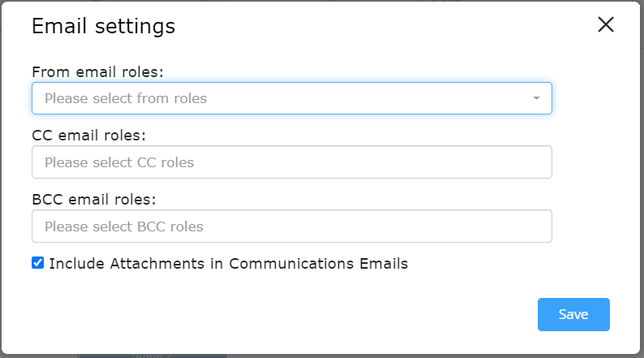This screenshot has height=358, width=644.
Task: Open the CC email roles selector
Action: (292, 162)
